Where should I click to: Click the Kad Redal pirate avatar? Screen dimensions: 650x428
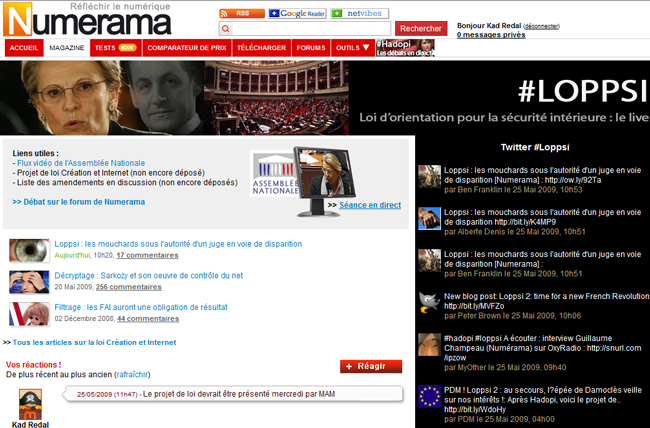(x=29, y=401)
